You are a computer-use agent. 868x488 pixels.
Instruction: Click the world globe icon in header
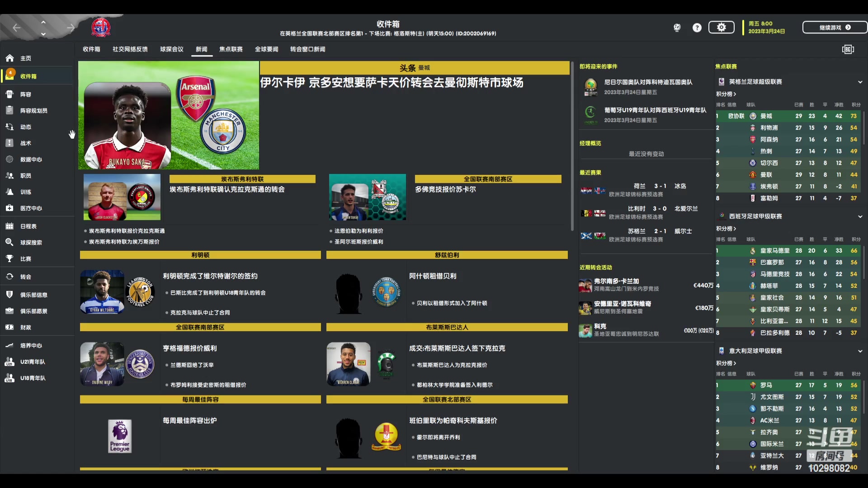(677, 28)
